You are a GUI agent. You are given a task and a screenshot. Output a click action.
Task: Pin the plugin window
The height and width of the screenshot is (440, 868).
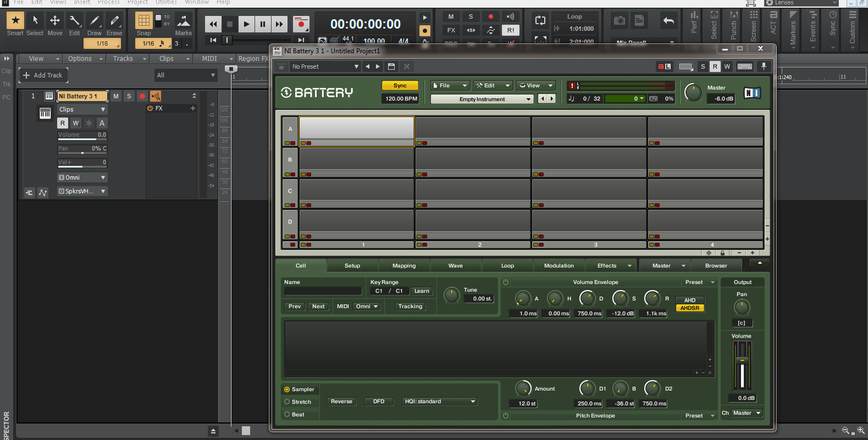pos(764,66)
